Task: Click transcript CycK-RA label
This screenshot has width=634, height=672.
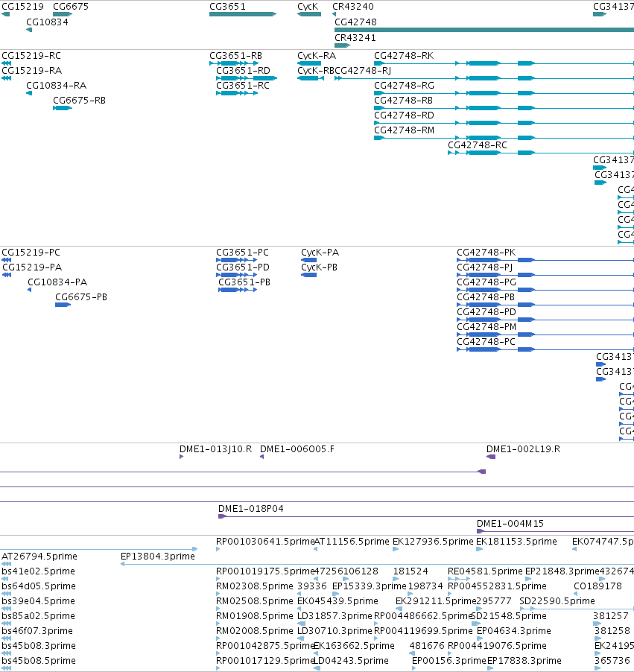Action: (x=317, y=56)
